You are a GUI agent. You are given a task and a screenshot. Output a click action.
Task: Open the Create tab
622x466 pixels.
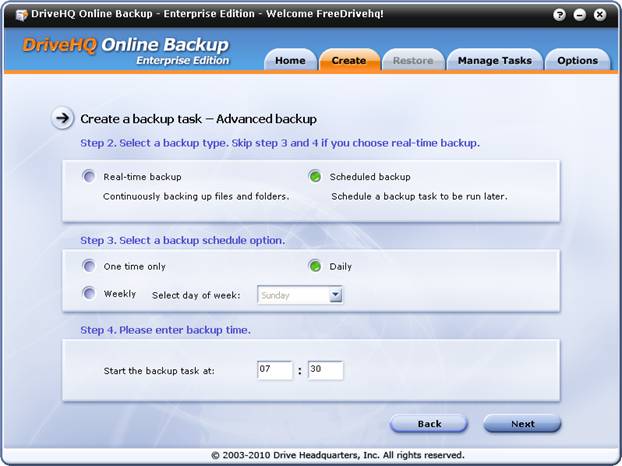click(349, 61)
